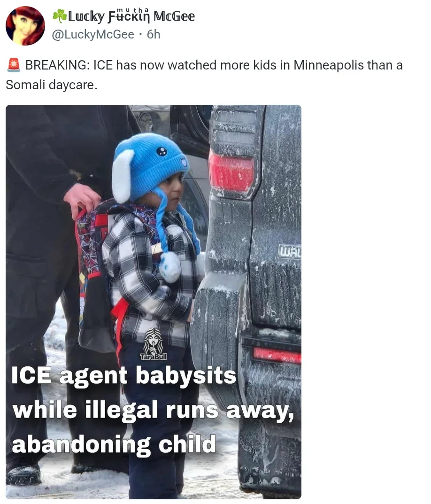Viewport: 431px width, 504px height.
Task: Visit the @LuckyMcGee handle link
Action: point(93,34)
